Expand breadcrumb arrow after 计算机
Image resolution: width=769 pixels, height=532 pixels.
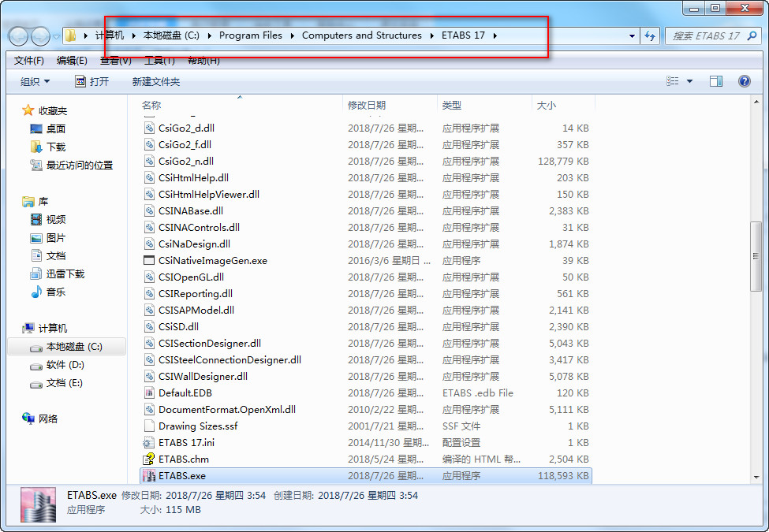pyautogui.click(x=133, y=35)
